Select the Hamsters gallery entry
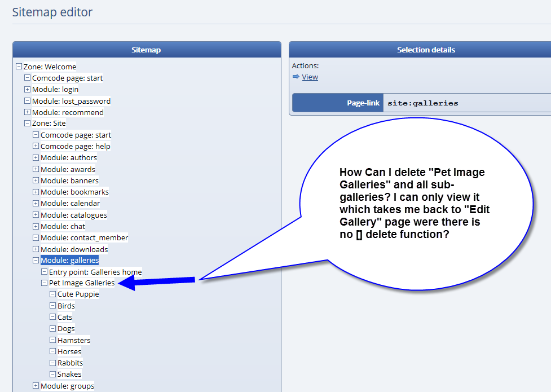This screenshot has width=551, height=392. 74,340
